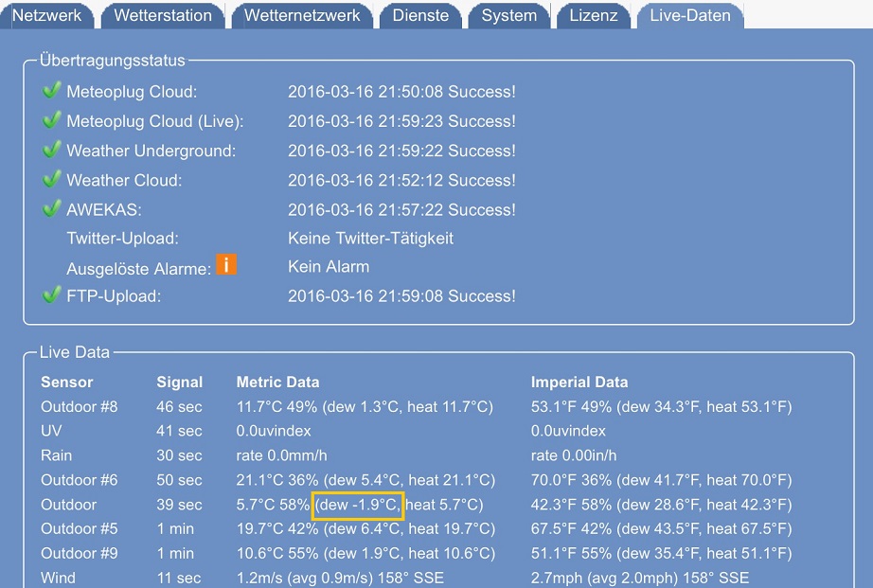Click the Weather Underground success checkmark
Image resolution: width=873 pixels, height=588 pixels.
(51, 151)
